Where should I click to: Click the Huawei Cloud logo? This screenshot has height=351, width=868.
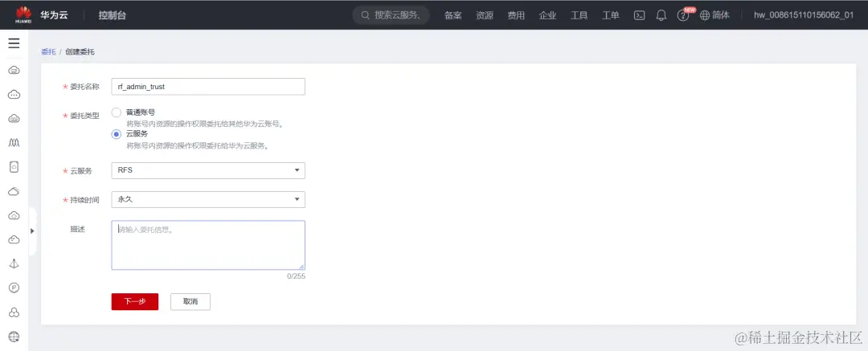[23, 15]
